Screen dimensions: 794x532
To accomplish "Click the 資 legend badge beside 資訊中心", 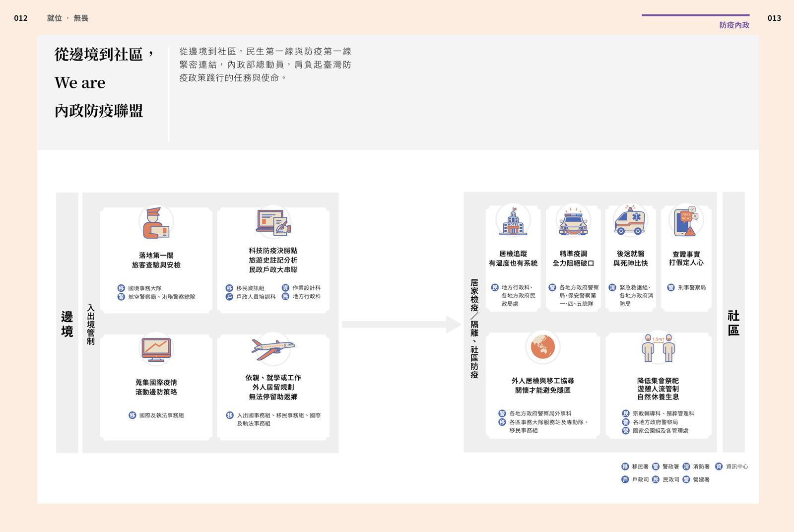I will coord(719,466).
